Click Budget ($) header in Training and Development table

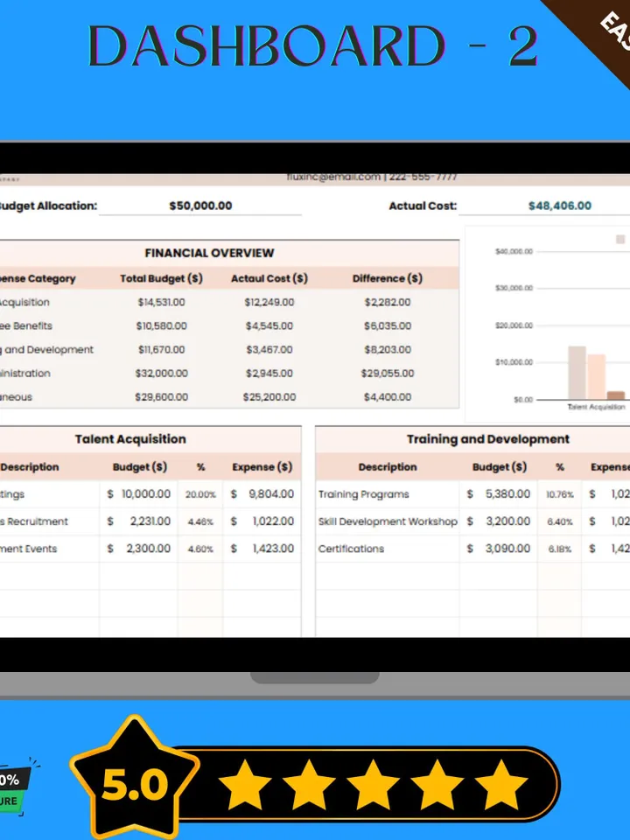(x=500, y=467)
